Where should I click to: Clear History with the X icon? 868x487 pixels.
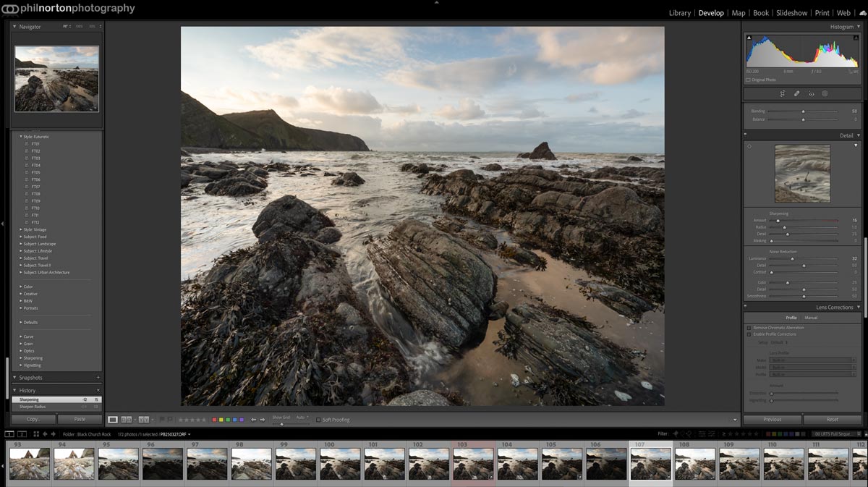pyautogui.click(x=98, y=391)
